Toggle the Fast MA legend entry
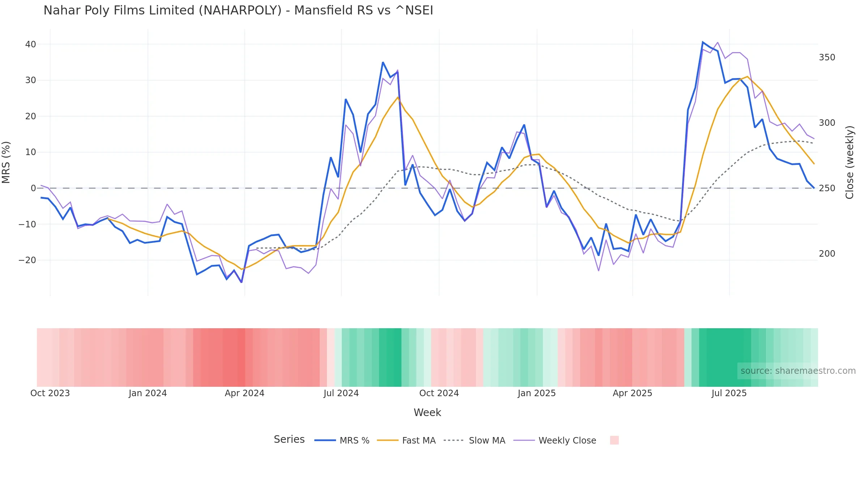This screenshot has height=488, width=868. point(406,440)
